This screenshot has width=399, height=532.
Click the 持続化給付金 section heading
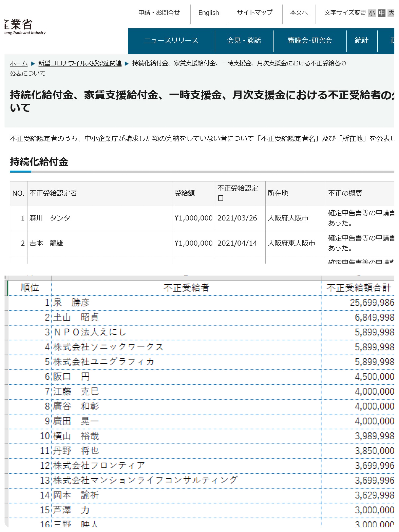point(39,162)
